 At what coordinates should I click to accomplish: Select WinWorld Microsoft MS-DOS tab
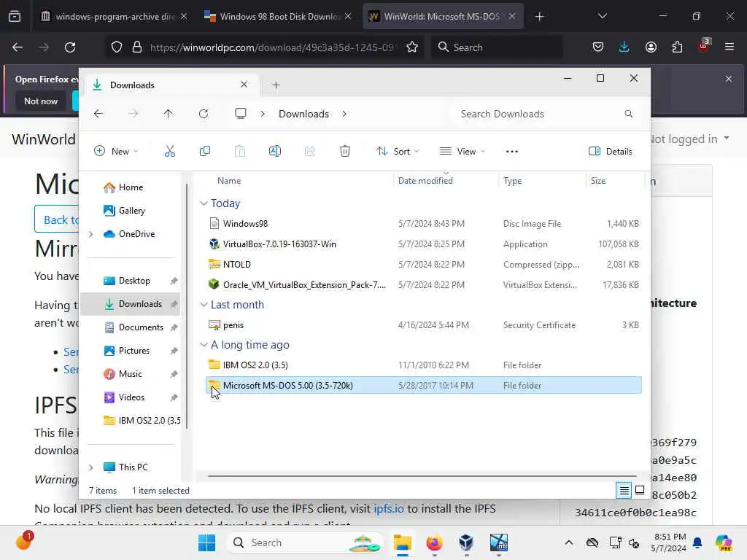pyautogui.click(x=441, y=16)
